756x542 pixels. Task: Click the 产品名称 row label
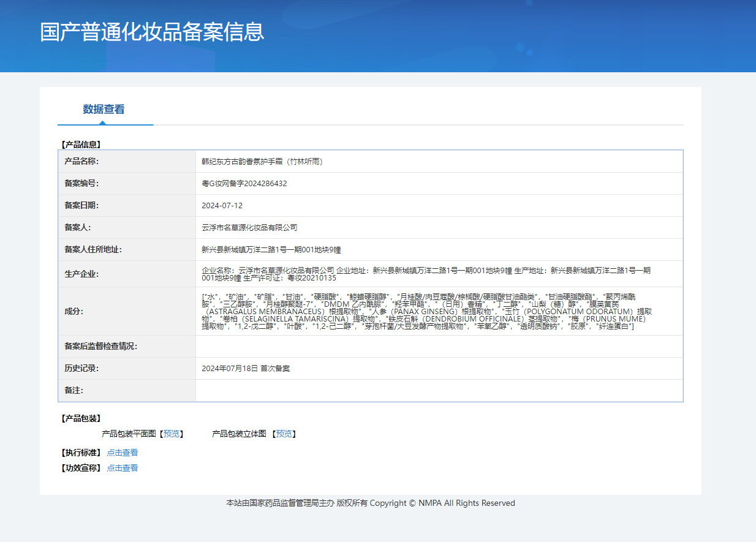81,162
